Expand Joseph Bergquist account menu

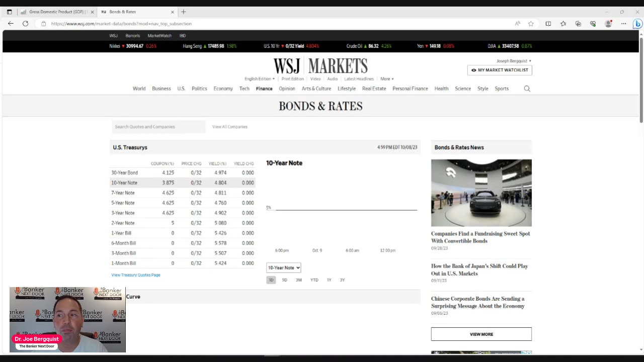click(x=514, y=61)
